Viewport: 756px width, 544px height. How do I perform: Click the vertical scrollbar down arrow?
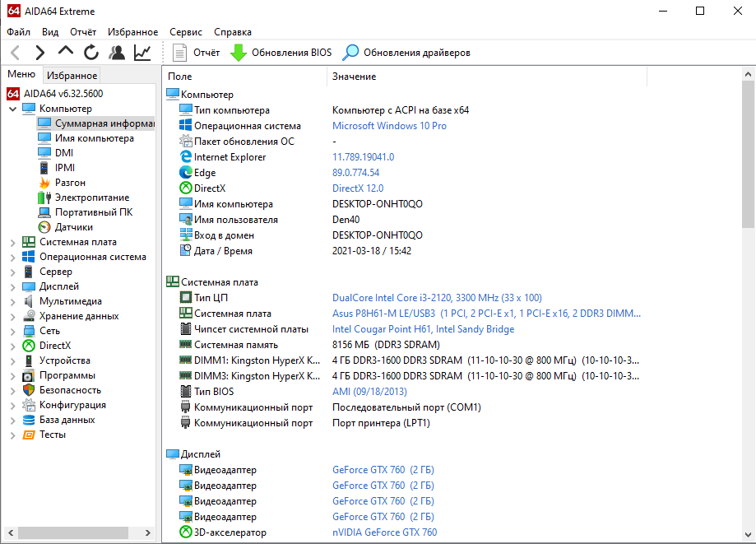(x=748, y=534)
